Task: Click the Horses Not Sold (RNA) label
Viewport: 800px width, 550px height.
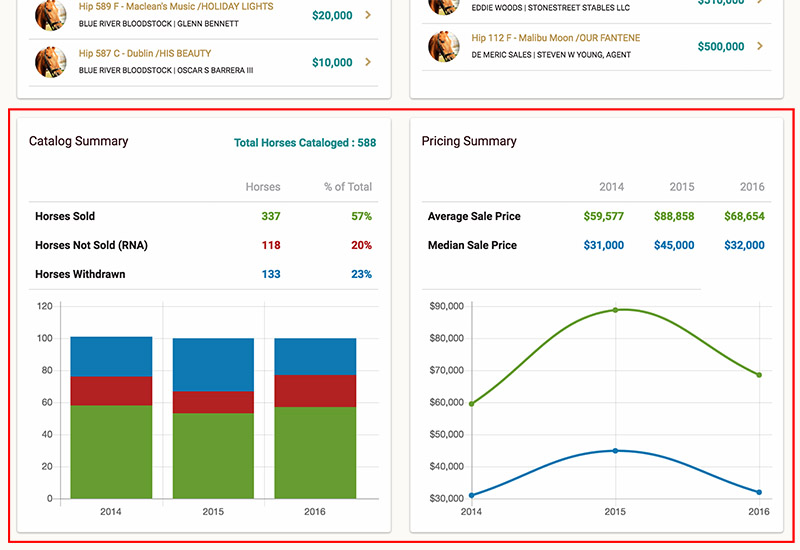Action: [x=91, y=245]
